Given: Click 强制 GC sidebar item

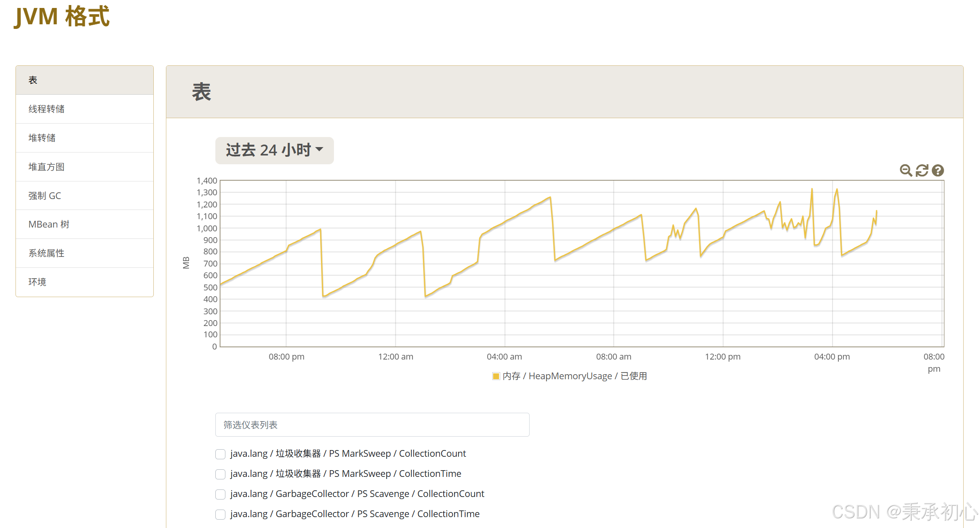Looking at the screenshot, I should (45, 196).
